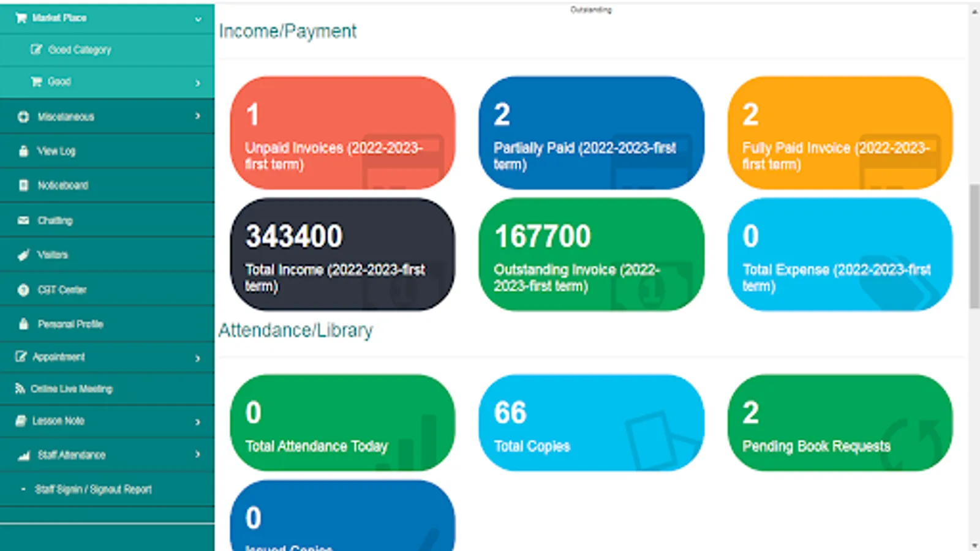View the Outstanding Invoice card
980x551 pixels.
tap(591, 254)
